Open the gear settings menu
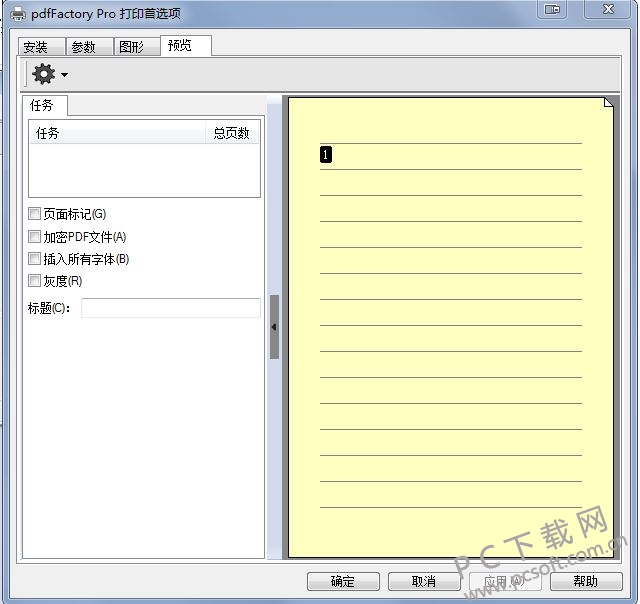Viewport: 640px width, 604px height. tap(44, 74)
